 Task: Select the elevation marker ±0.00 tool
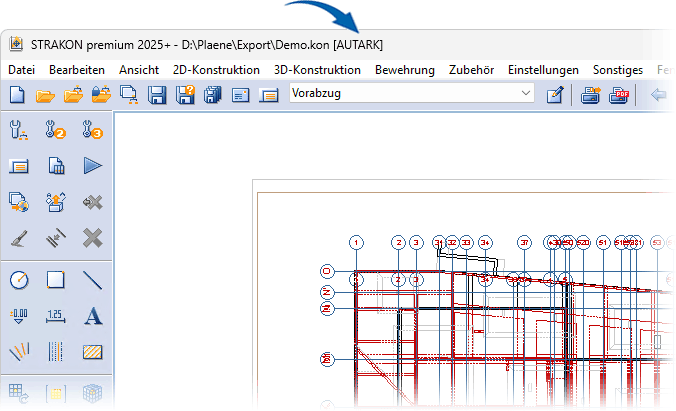(x=19, y=316)
